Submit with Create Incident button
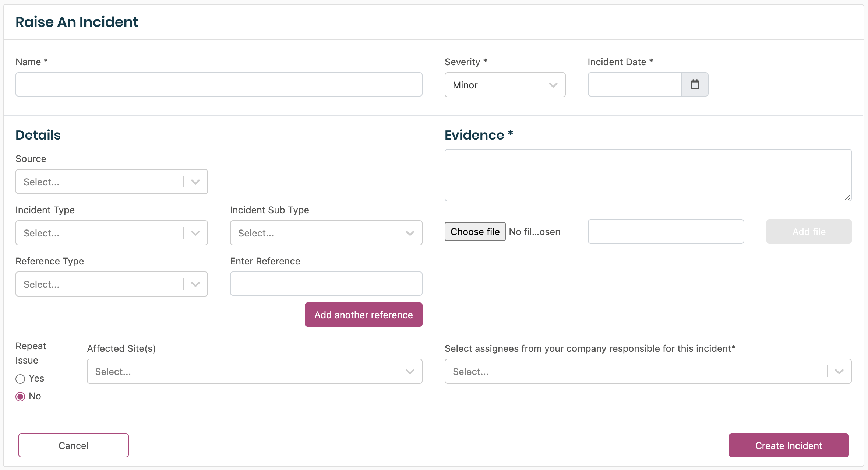The width and height of the screenshot is (868, 470). (788, 445)
